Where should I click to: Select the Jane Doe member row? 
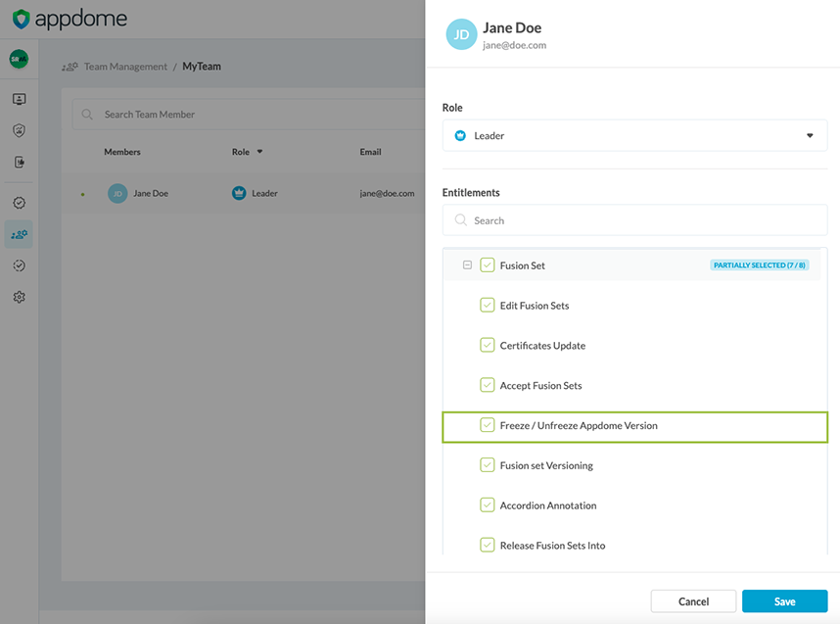coord(245,194)
